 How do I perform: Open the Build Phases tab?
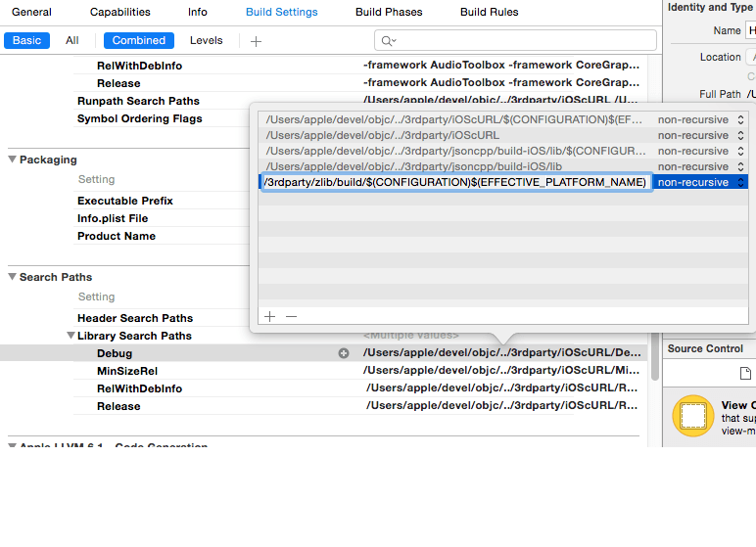[389, 12]
